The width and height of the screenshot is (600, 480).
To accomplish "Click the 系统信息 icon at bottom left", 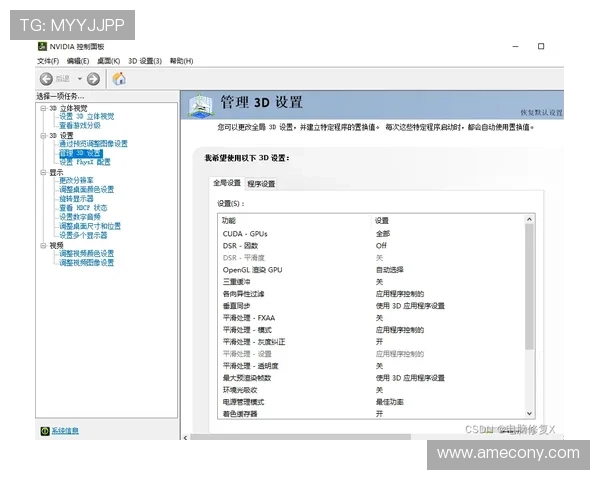I will [45, 431].
